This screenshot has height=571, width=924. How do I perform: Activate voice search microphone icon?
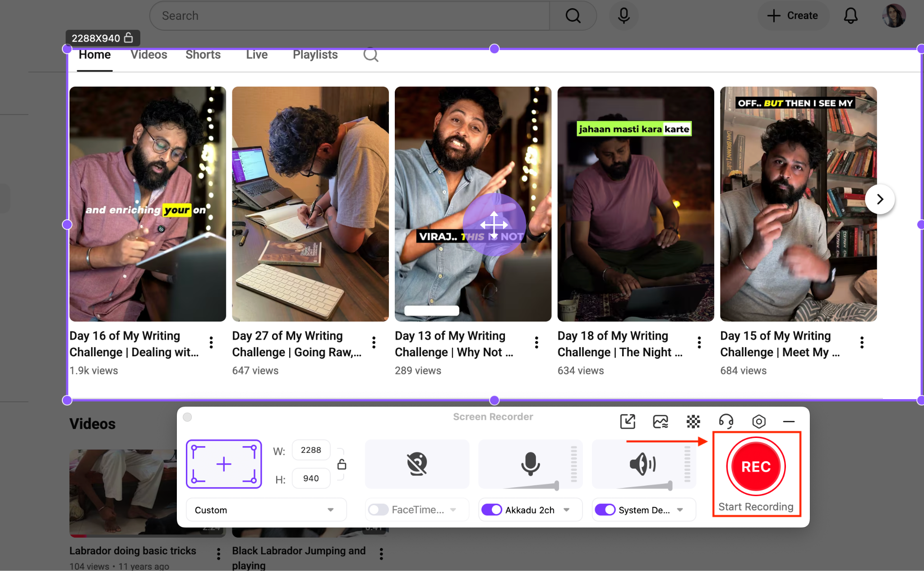pos(624,16)
